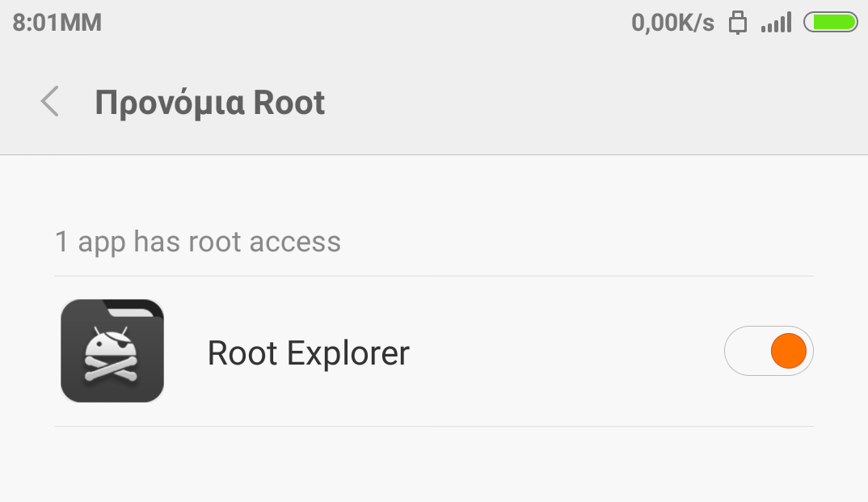Image resolution: width=868 pixels, height=502 pixels.
Task: Tap the Προνόμια Root page title
Action: tap(210, 103)
